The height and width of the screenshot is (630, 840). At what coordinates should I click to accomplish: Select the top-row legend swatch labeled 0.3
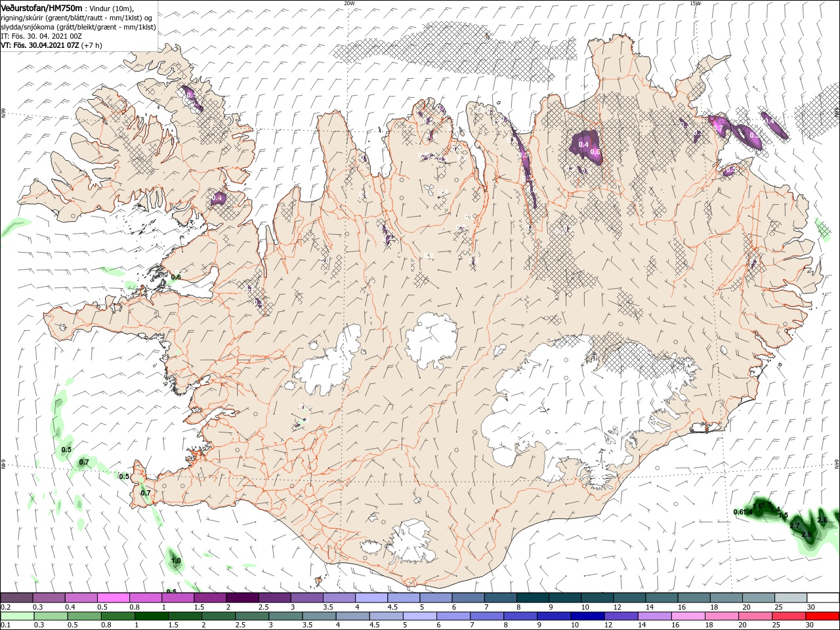[x=49, y=598]
